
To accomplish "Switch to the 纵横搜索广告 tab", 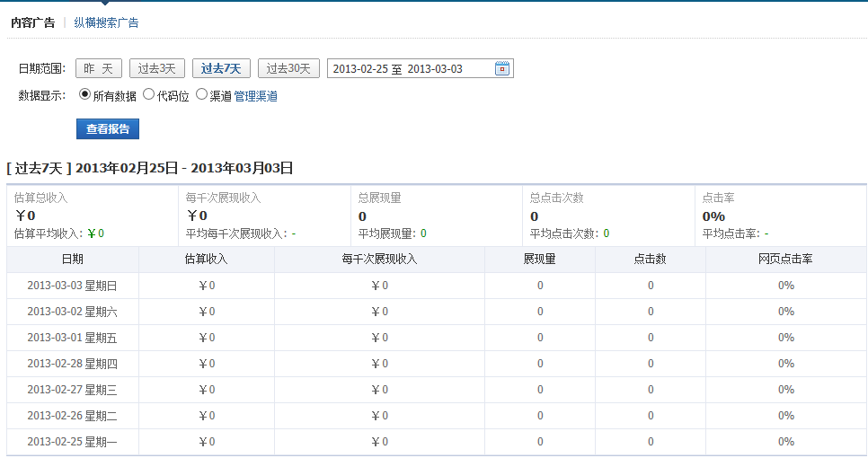I will click(106, 22).
